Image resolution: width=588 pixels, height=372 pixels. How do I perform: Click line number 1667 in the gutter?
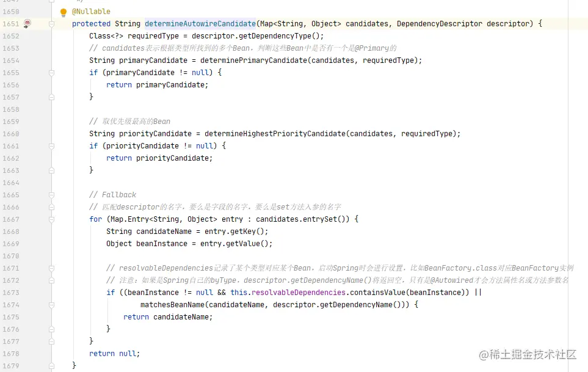10,219
